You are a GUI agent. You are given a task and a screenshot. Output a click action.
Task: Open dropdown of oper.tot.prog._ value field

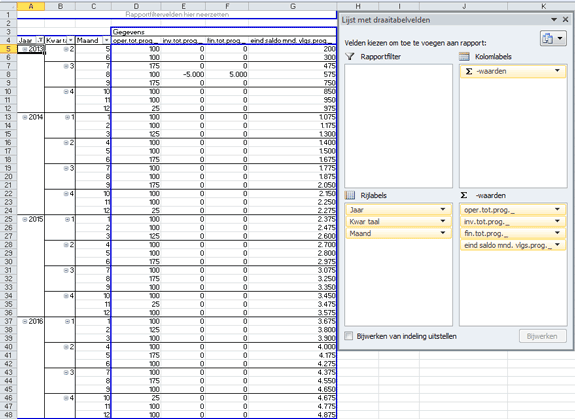point(557,209)
